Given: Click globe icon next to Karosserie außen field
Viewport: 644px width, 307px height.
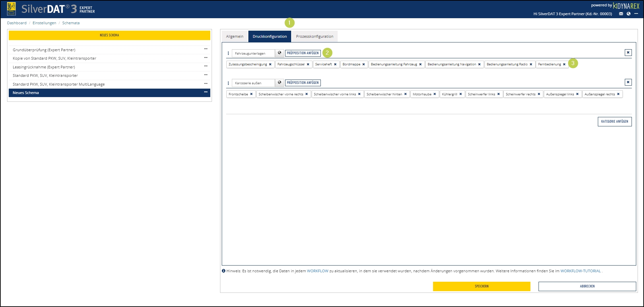Looking at the screenshot, I should click(279, 83).
